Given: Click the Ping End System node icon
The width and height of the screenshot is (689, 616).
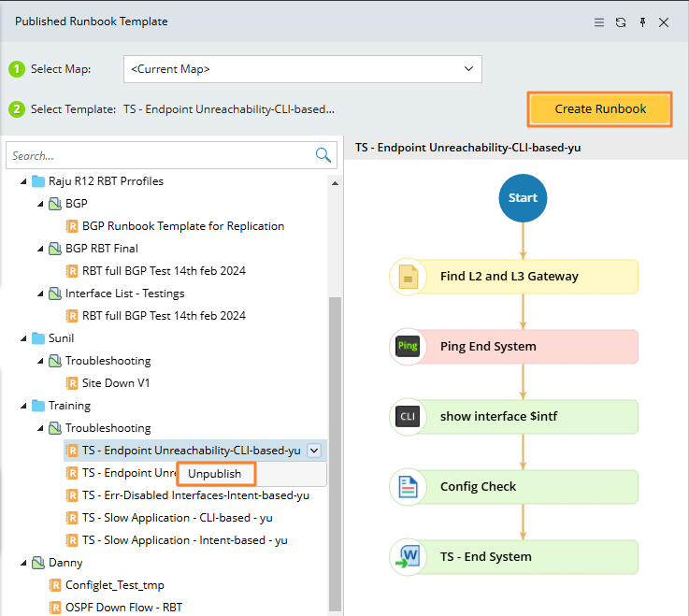Looking at the screenshot, I should coord(408,347).
